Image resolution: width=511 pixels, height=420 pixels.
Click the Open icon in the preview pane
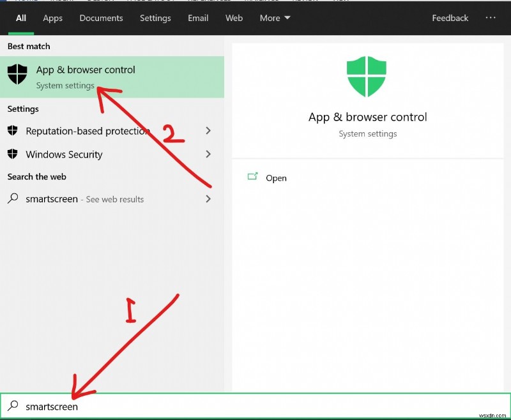point(254,178)
